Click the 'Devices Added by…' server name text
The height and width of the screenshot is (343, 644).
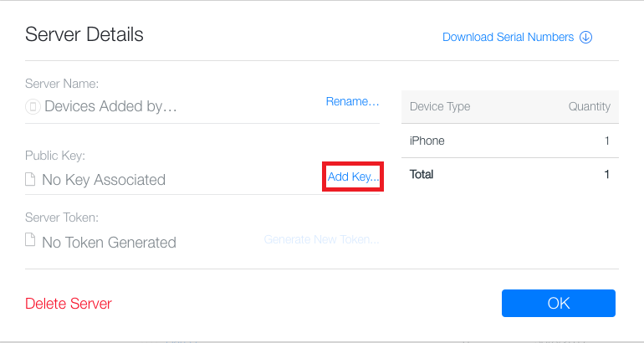(x=110, y=107)
